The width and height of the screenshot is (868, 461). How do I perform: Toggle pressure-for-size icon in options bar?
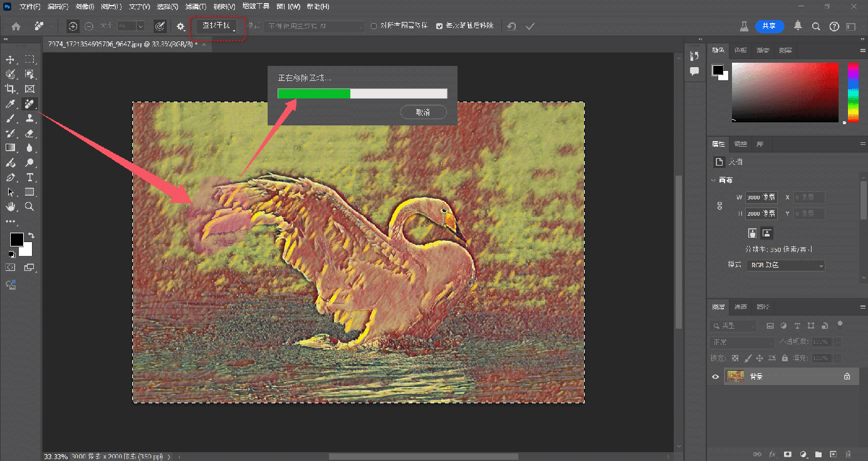pos(160,26)
